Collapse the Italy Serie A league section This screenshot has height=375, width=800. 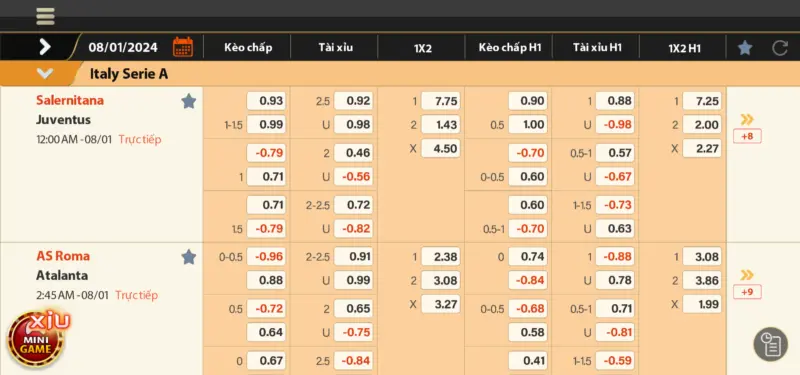45,74
